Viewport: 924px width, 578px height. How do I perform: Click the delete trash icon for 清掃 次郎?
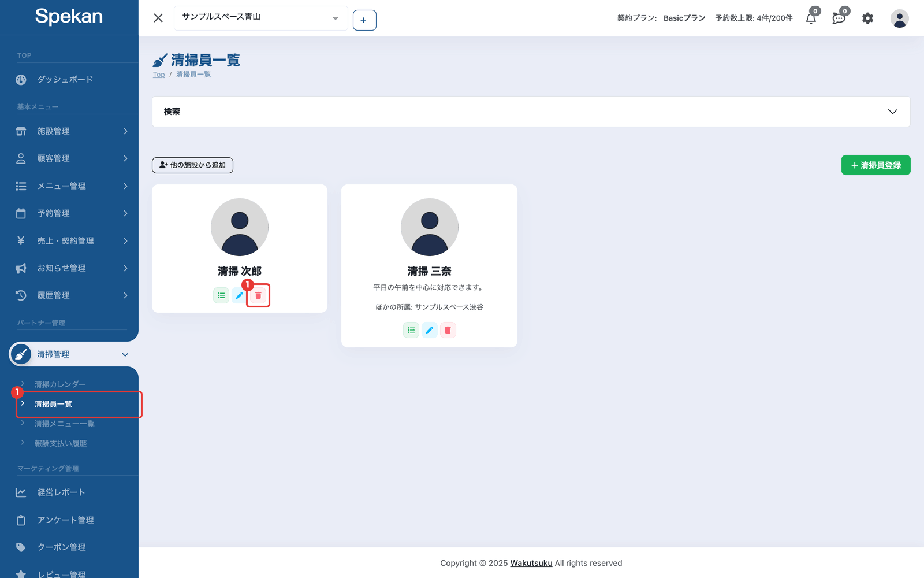pyautogui.click(x=258, y=295)
